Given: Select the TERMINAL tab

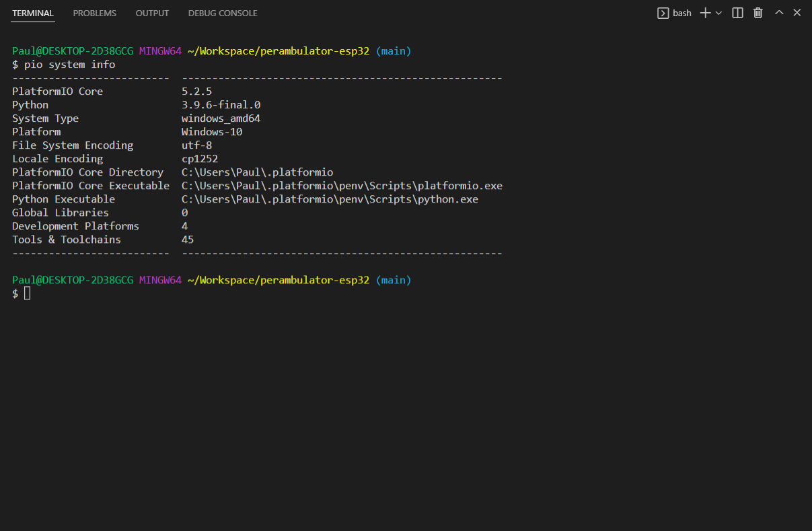Looking at the screenshot, I should tap(32, 13).
